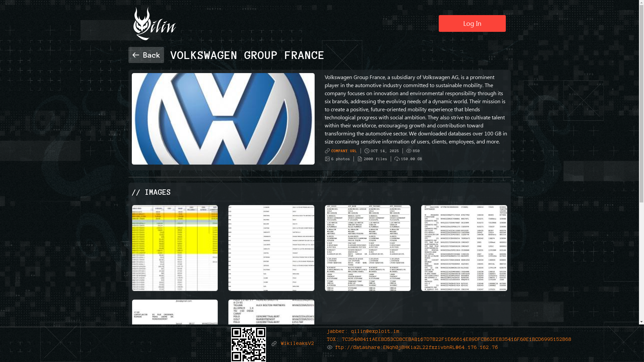Click the eye icon next to 850 views
644x362 pixels.
tap(409, 151)
